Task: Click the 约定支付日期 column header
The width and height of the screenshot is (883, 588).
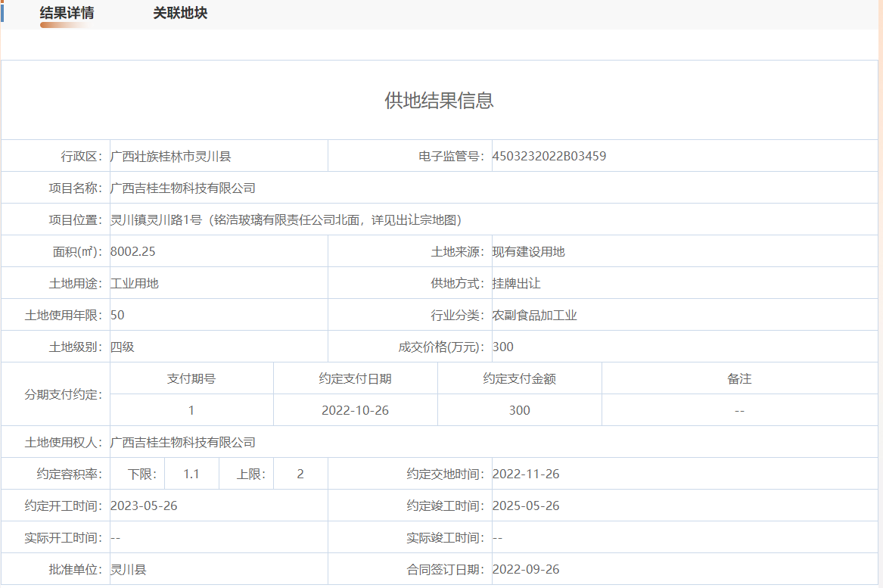Action: tap(355, 378)
